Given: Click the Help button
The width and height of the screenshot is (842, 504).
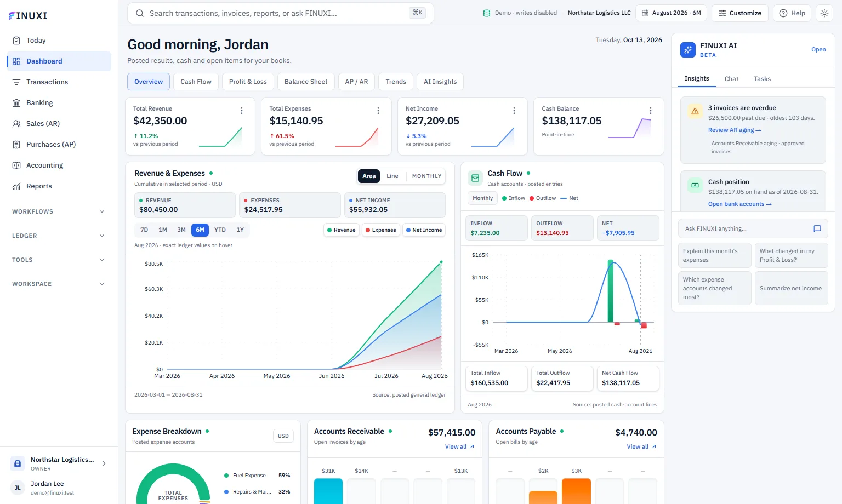Looking at the screenshot, I should pyautogui.click(x=793, y=13).
